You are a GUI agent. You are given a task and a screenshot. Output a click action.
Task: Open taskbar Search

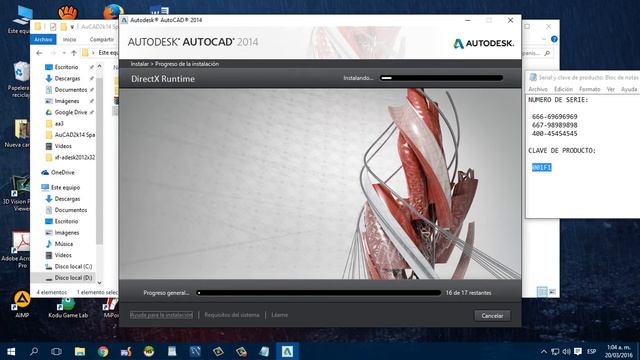tap(34, 351)
